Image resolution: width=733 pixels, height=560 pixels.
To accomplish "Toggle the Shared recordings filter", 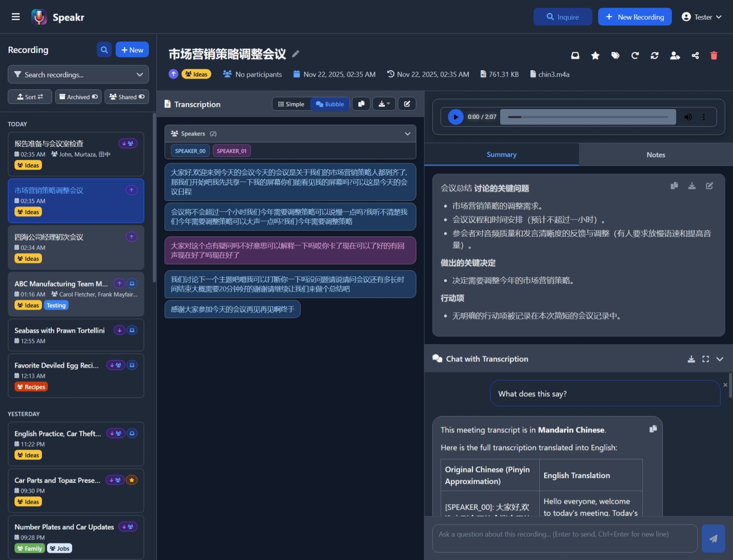I will coord(127,97).
